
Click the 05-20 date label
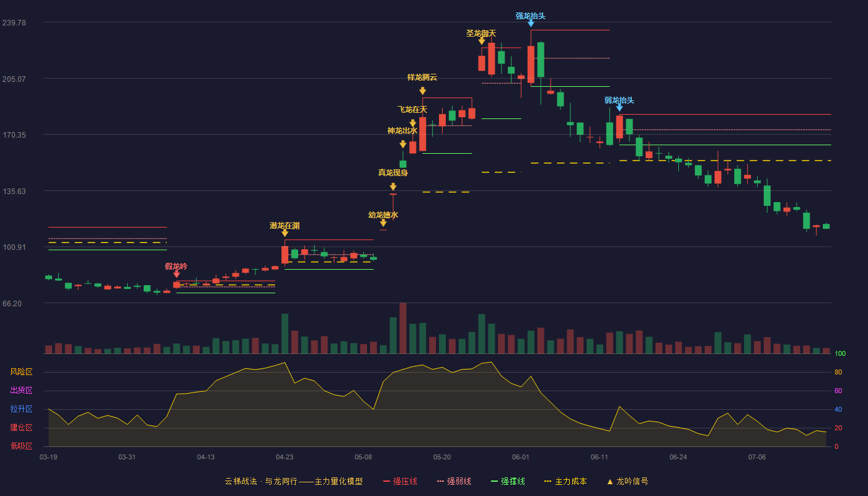click(x=442, y=457)
